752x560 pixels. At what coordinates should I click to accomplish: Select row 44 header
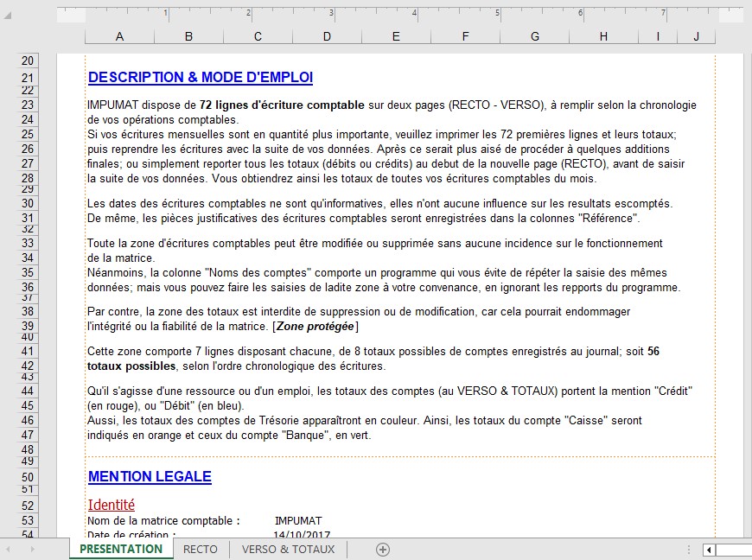(x=28, y=391)
